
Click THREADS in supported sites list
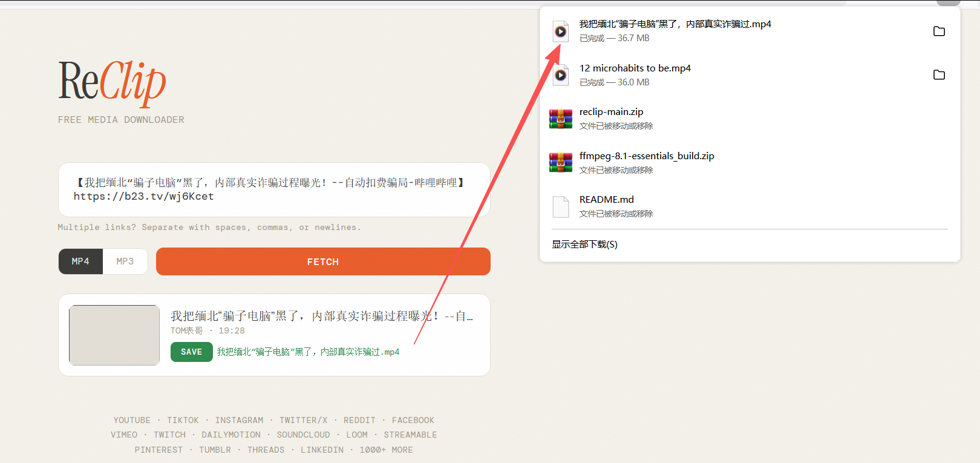pyautogui.click(x=266, y=450)
